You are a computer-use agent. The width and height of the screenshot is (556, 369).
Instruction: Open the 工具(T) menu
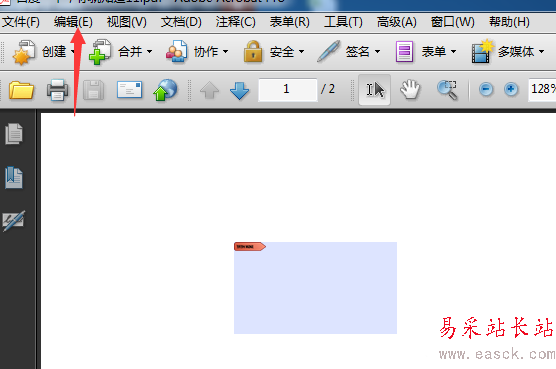point(343,22)
